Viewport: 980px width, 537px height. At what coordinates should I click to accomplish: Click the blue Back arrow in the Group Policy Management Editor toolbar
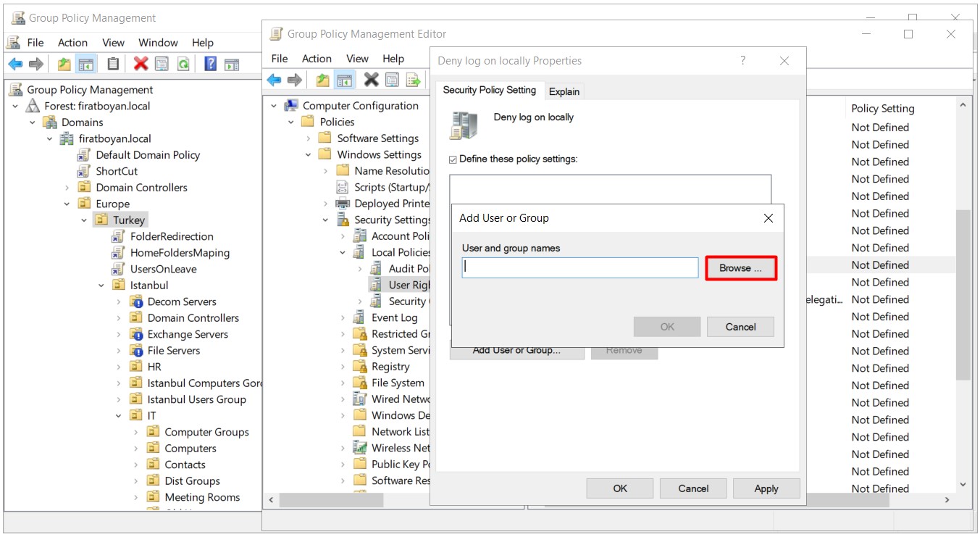click(274, 80)
